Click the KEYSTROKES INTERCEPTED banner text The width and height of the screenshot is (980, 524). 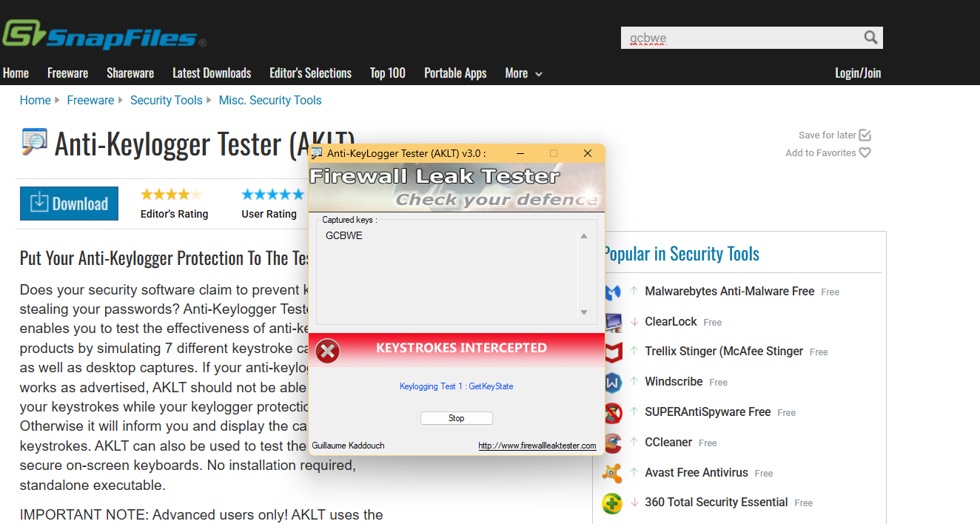[461, 348]
